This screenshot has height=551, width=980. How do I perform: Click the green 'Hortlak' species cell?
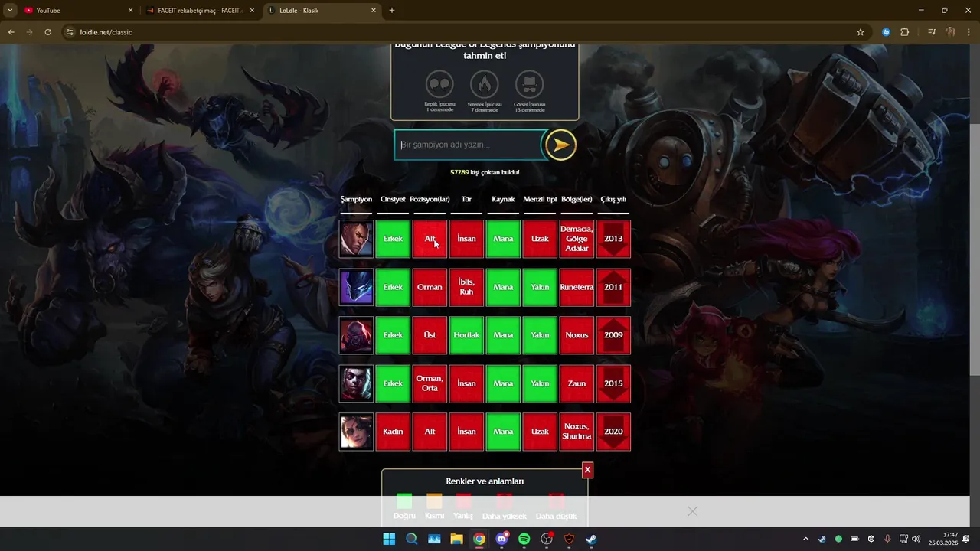tap(466, 335)
